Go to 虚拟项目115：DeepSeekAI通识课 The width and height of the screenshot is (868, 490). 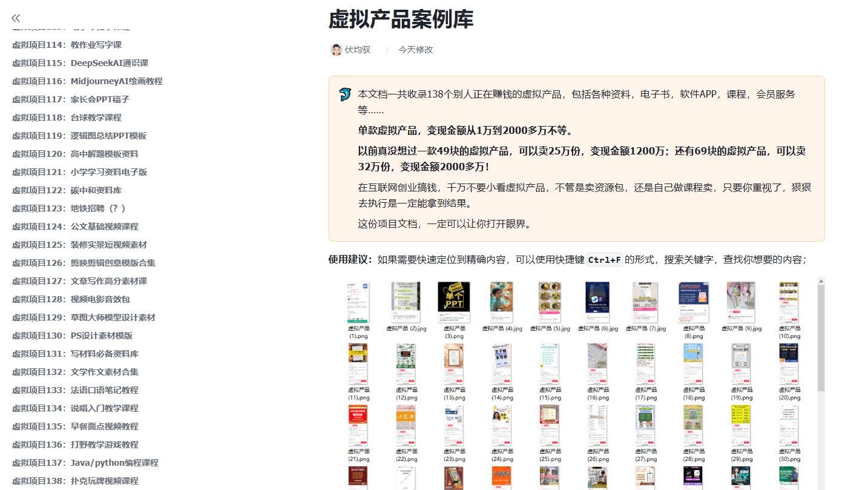click(80, 63)
